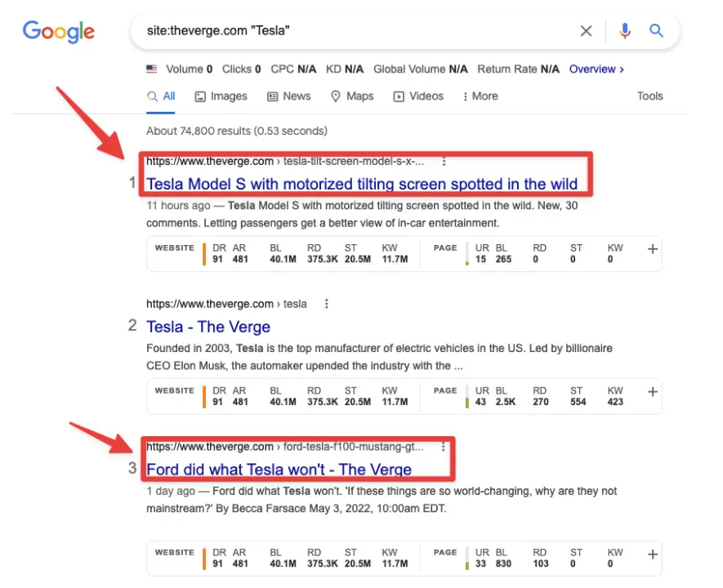Start voice search with microphone icon

click(625, 31)
